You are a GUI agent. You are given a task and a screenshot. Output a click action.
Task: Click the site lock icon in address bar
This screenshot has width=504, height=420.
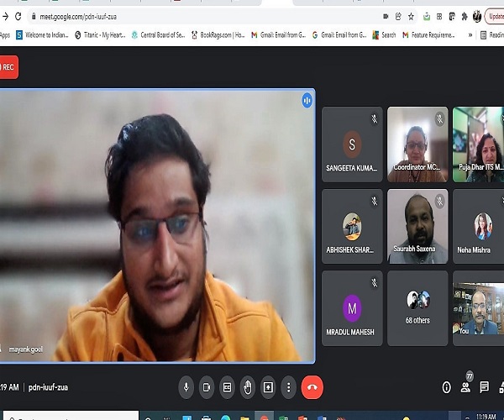[34, 17]
